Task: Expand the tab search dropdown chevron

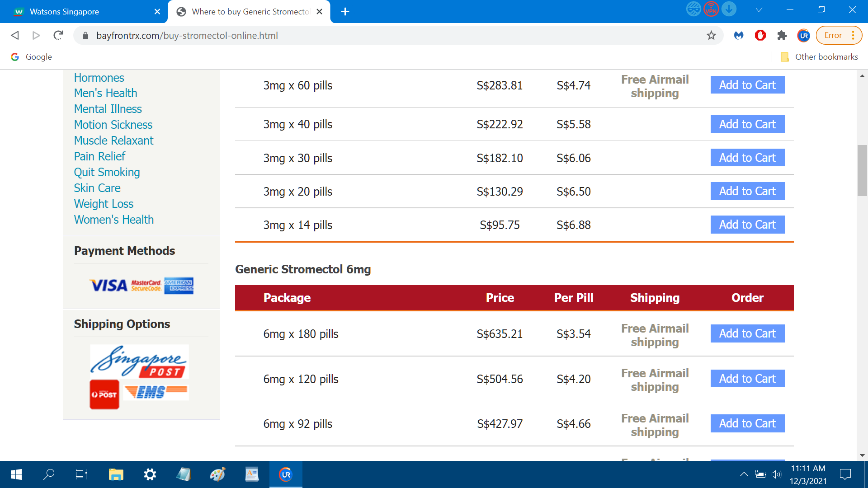Action: click(x=759, y=10)
